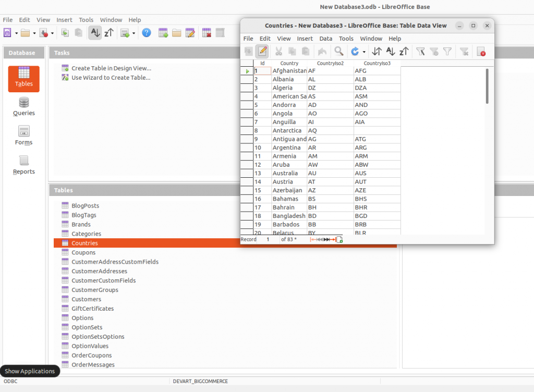Click the Id cell of the first record
Viewport: 534px width, 392px height.
(x=263, y=71)
